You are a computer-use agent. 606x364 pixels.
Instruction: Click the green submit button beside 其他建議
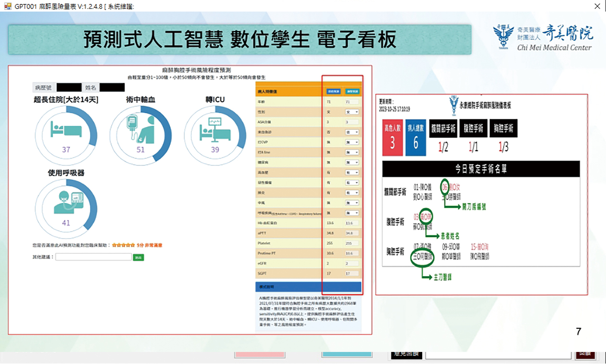pos(139,258)
